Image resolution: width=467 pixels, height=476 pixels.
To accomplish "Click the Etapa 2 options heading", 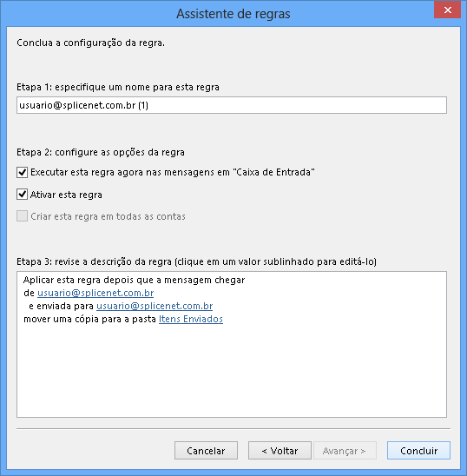I will 101,152.
